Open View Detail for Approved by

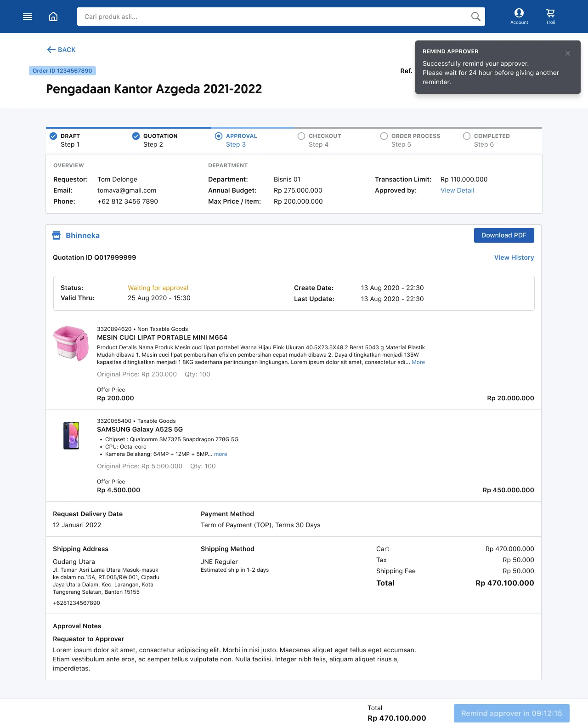coord(457,190)
